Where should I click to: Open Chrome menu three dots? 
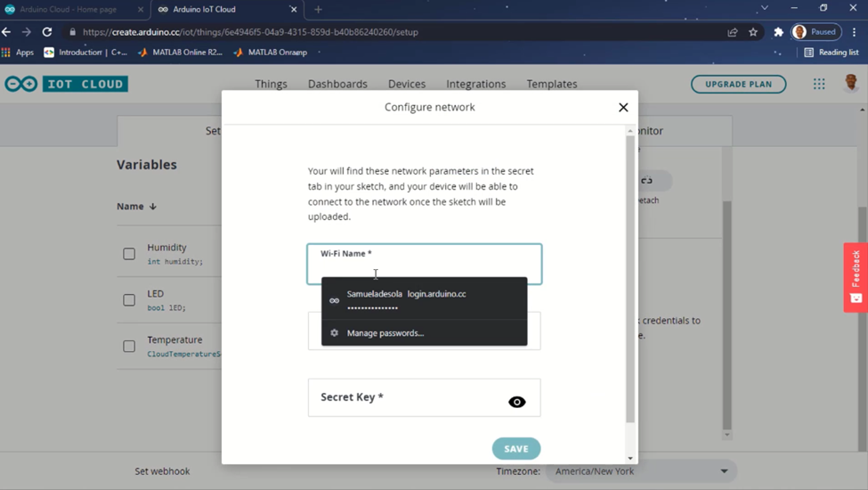click(x=854, y=32)
